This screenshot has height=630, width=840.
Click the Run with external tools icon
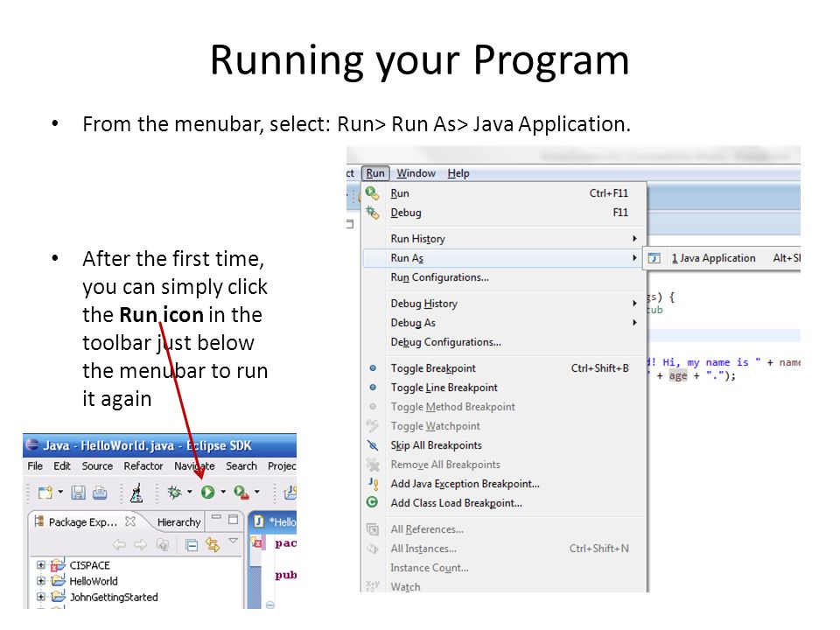coord(241,492)
